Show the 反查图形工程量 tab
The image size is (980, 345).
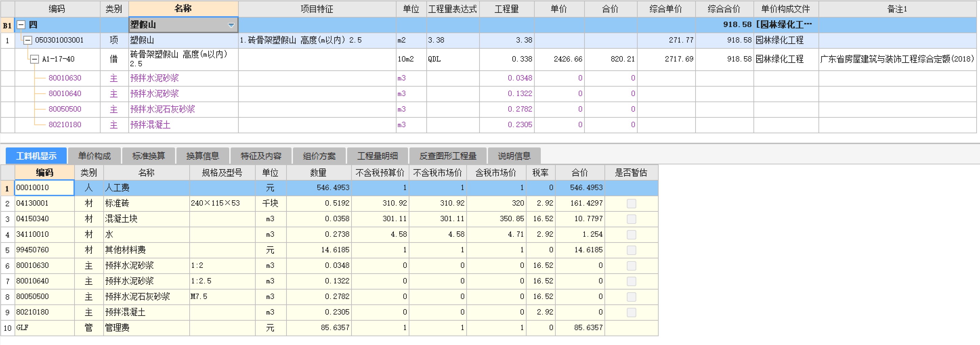(x=448, y=156)
